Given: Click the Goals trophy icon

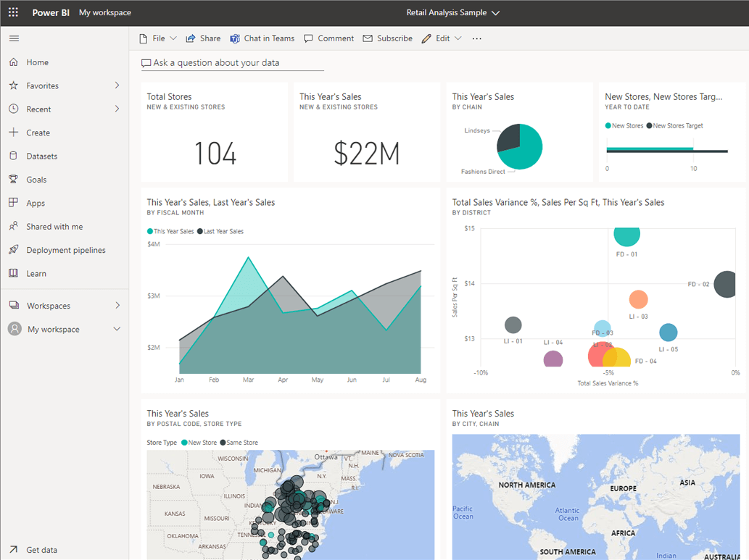Looking at the screenshot, I should click(x=14, y=179).
